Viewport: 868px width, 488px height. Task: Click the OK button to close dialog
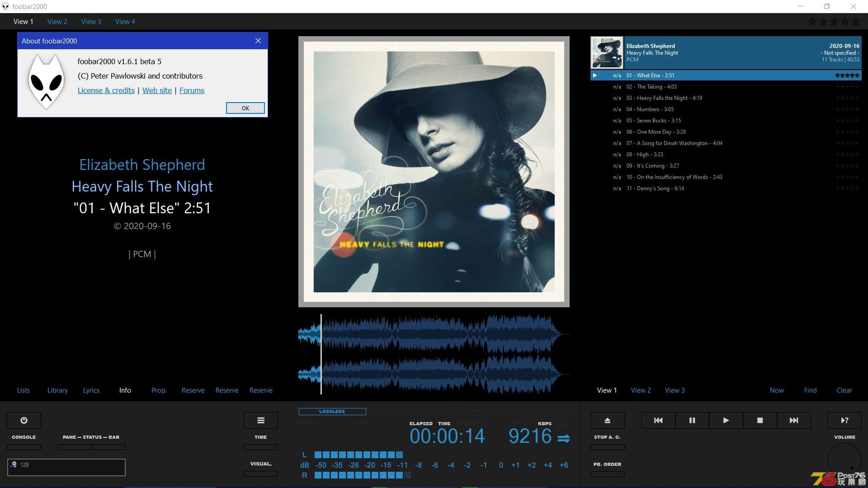click(x=245, y=108)
